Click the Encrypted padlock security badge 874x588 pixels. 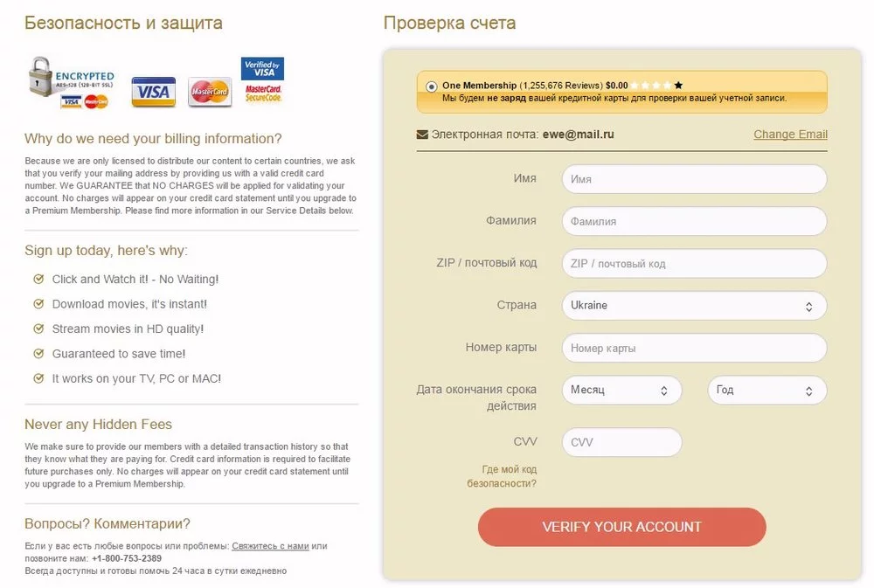coord(70,83)
